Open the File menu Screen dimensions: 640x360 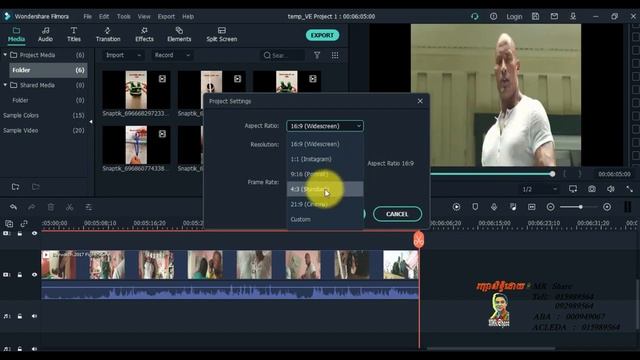tap(87, 16)
